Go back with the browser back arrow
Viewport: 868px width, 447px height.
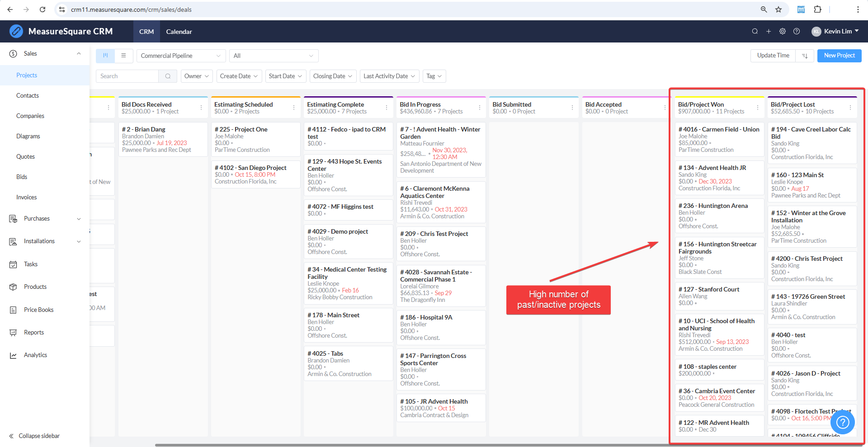click(x=10, y=9)
